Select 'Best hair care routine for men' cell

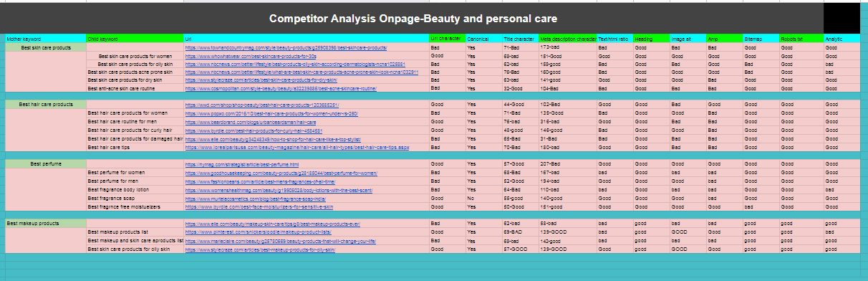pyautogui.click(x=135, y=122)
